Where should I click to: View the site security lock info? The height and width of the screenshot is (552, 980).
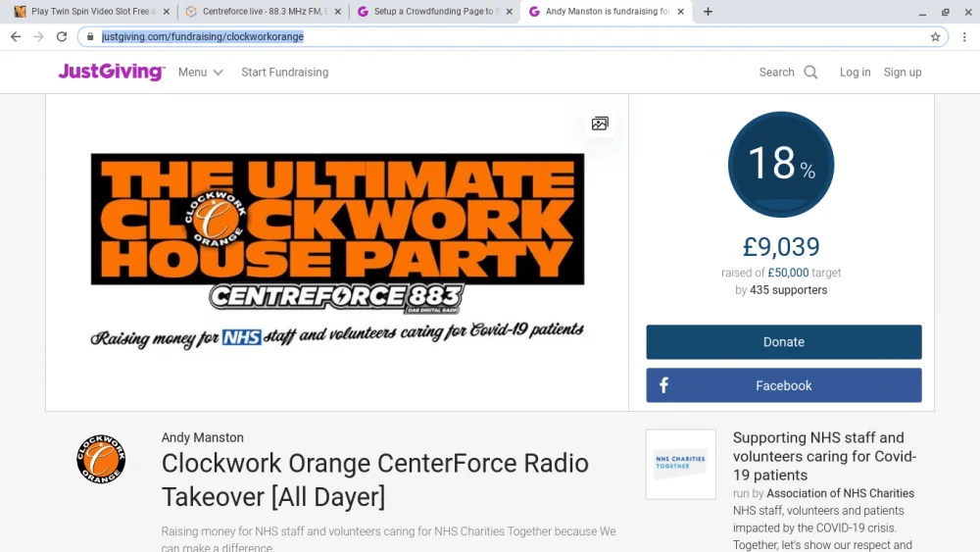click(90, 37)
